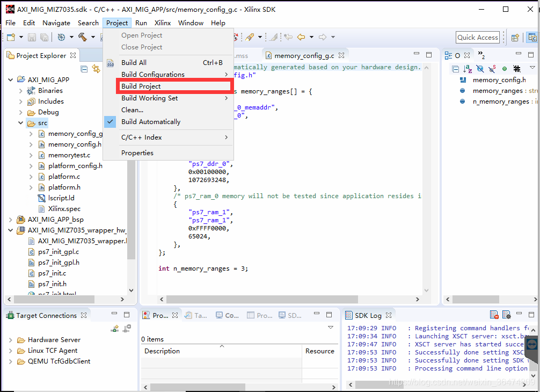Viewport: 540px width, 392px height.
Task: Click the Clean... menu entry
Action: click(132, 110)
